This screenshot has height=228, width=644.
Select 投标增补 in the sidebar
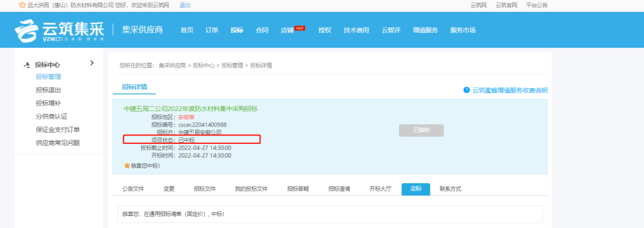[x=48, y=103]
